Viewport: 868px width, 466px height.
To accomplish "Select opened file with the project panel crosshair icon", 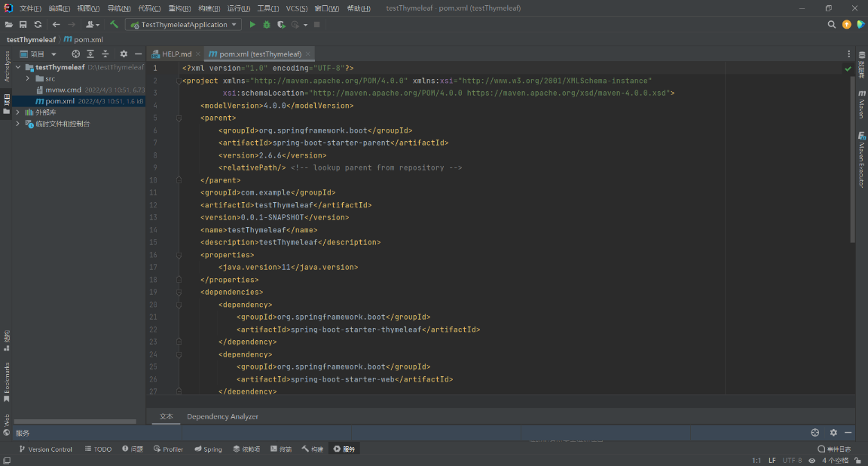I will click(76, 54).
